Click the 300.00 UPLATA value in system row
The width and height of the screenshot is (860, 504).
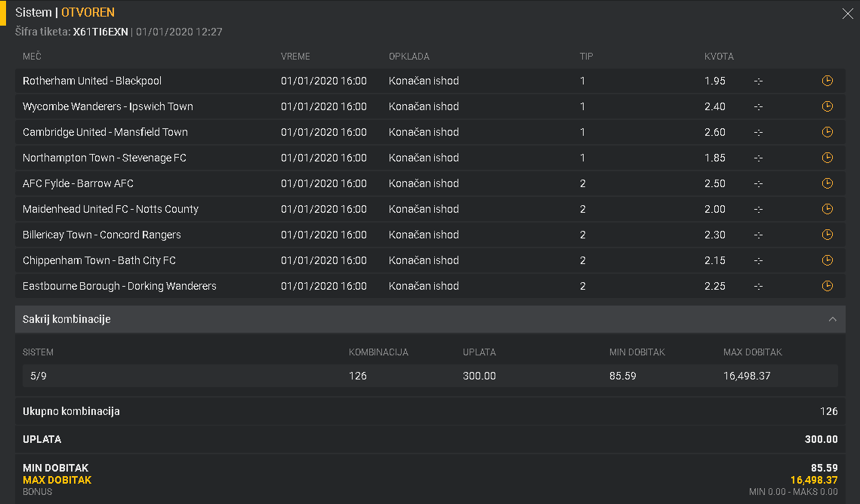[479, 376]
